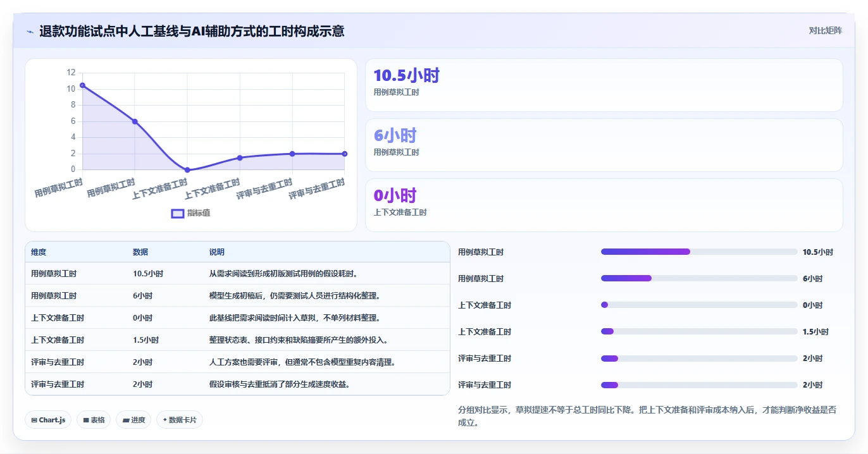Open the 0小时 上下文准备工时 stat card

tap(604, 206)
